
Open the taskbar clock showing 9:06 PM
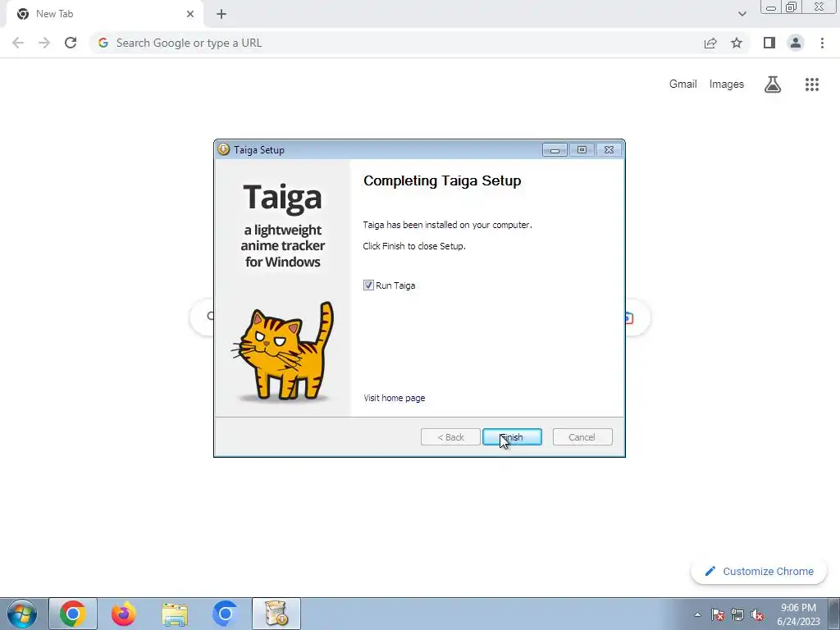click(x=798, y=614)
